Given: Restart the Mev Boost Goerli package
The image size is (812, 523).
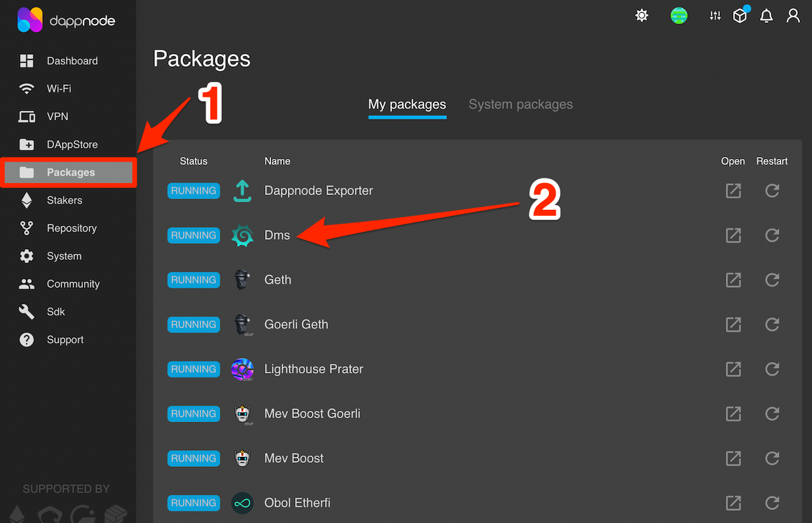Looking at the screenshot, I should [772, 414].
